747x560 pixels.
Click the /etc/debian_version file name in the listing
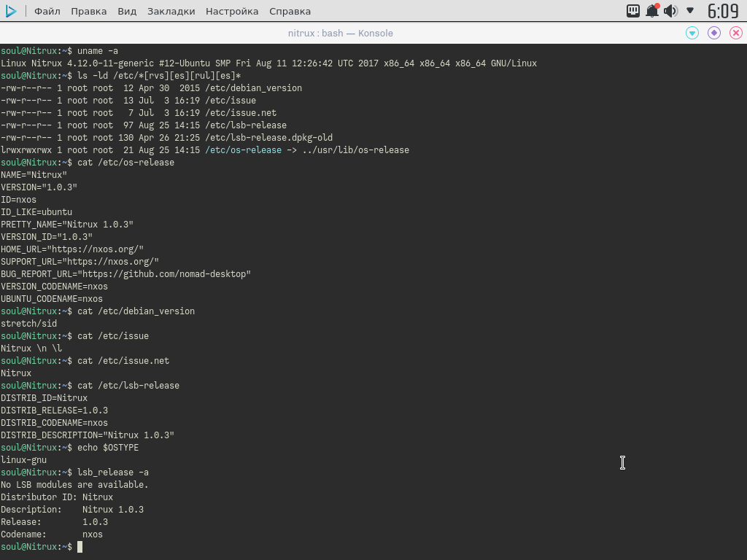pyautogui.click(x=253, y=88)
